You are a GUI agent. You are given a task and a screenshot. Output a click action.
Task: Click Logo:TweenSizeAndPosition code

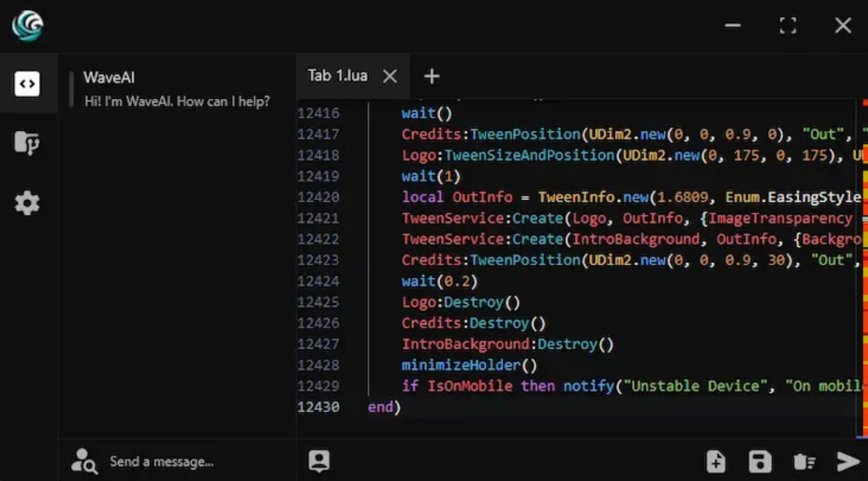pos(507,155)
